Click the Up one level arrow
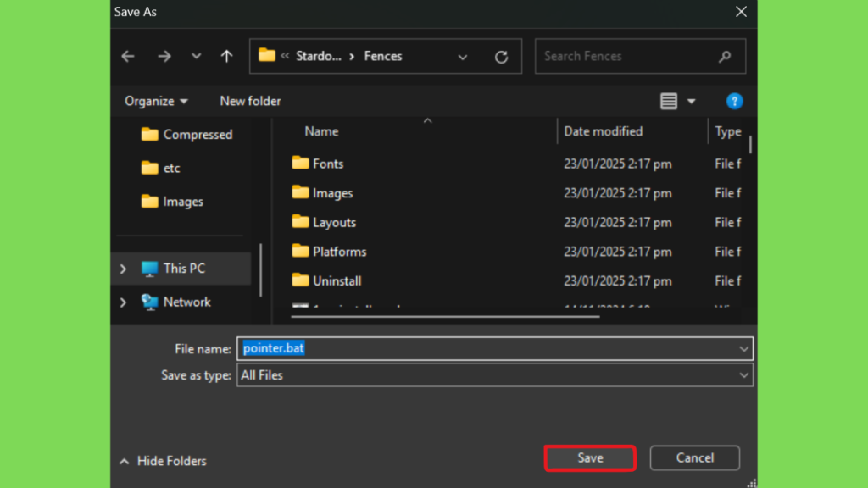 pyautogui.click(x=226, y=56)
